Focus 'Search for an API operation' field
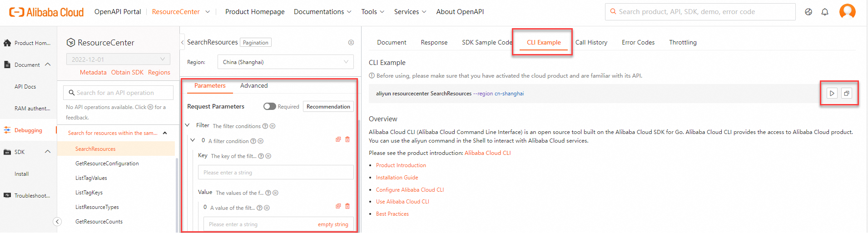 tap(118, 93)
